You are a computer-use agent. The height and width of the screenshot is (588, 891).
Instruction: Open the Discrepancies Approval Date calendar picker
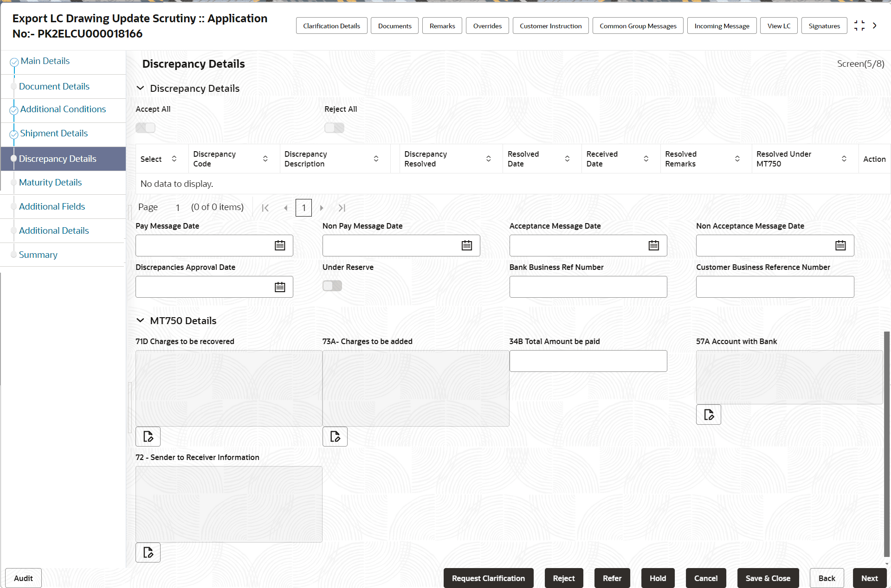(x=280, y=287)
